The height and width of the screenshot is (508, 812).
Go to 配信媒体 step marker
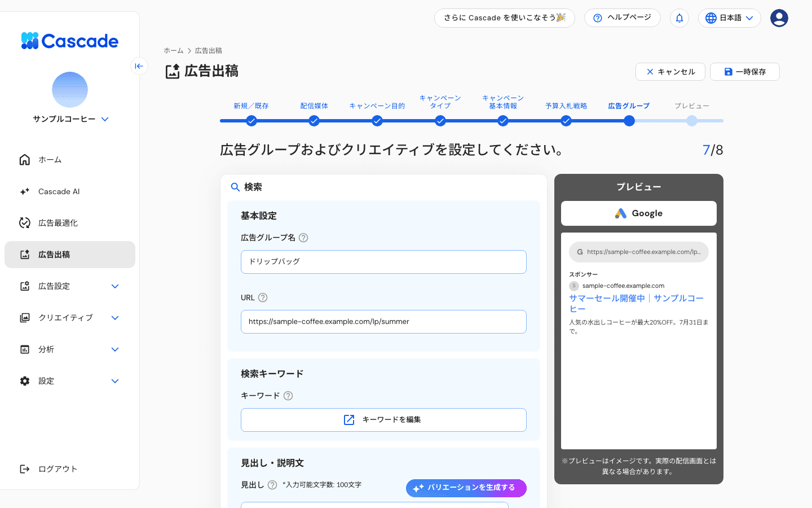(314, 121)
